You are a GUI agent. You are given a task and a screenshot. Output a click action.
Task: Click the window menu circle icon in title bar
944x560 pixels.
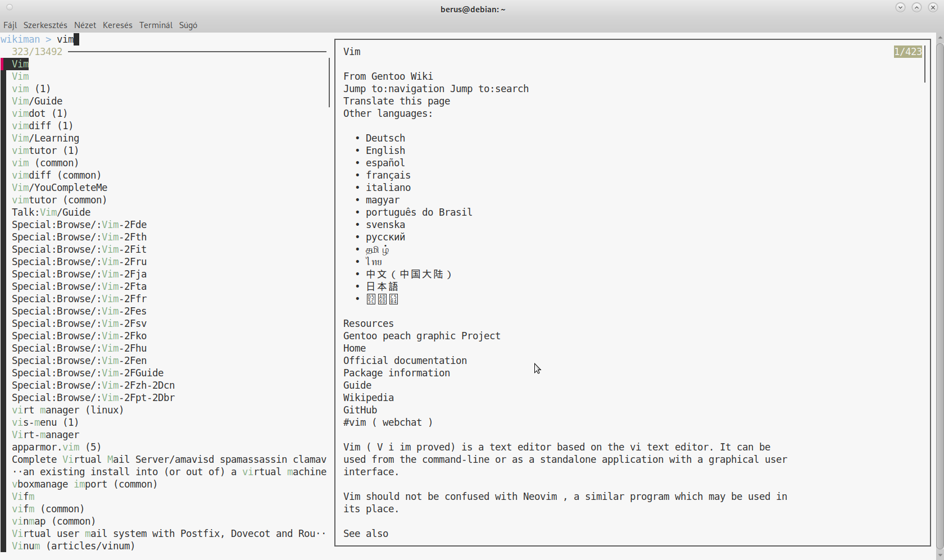click(10, 8)
